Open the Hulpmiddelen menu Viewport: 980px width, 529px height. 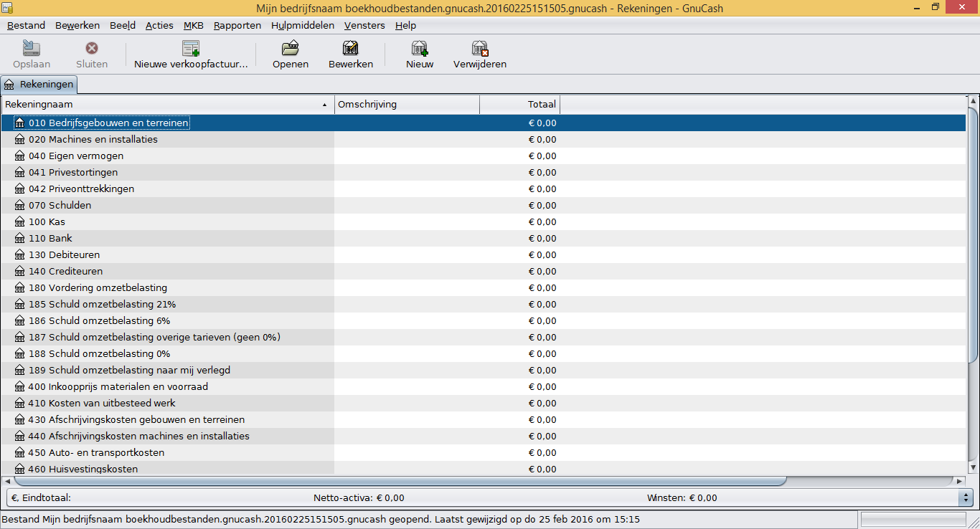pyautogui.click(x=303, y=25)
